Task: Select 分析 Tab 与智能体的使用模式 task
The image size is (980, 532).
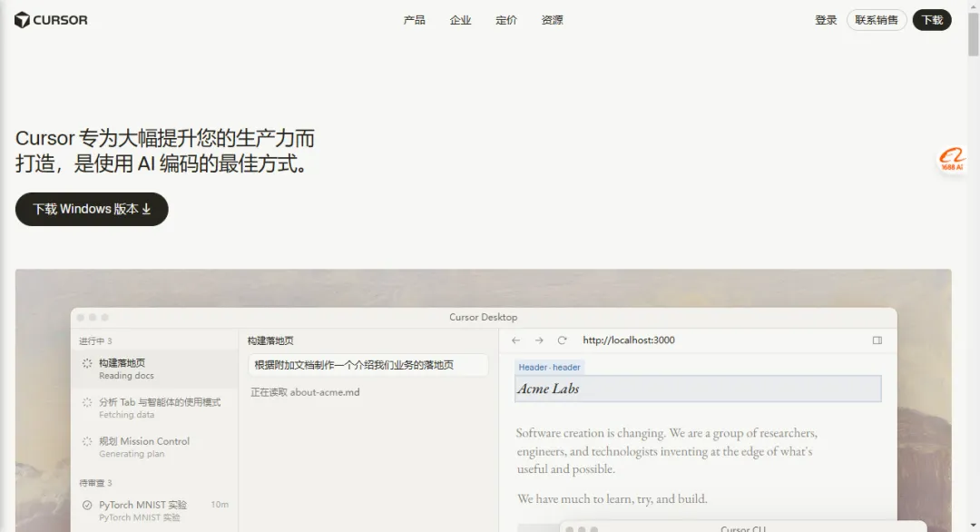Action: point(155,408)
